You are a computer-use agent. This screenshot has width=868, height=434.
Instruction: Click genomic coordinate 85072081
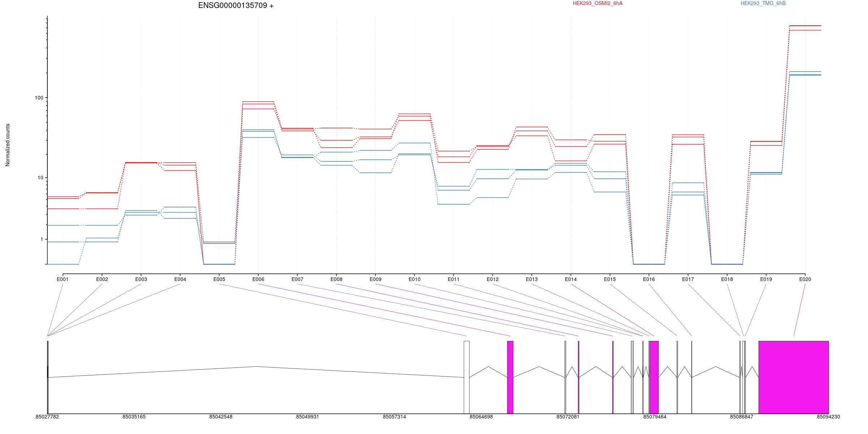[x=568, y=417]
